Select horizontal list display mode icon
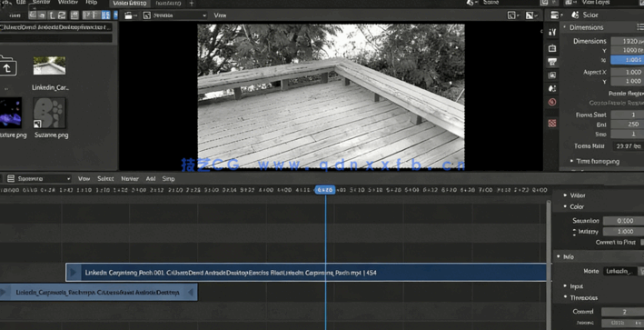 coord(95,15)
